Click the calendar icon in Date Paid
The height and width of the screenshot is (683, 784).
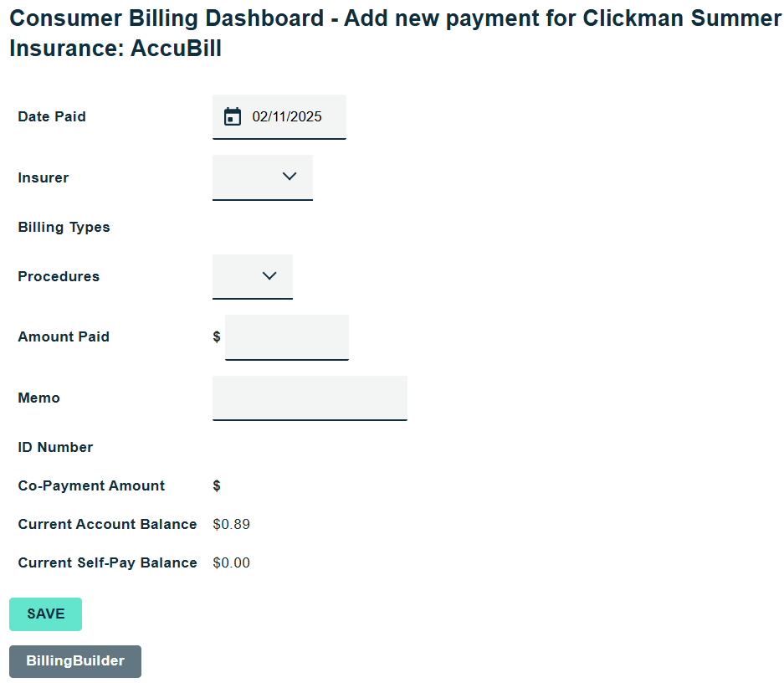tap(233, 117)
